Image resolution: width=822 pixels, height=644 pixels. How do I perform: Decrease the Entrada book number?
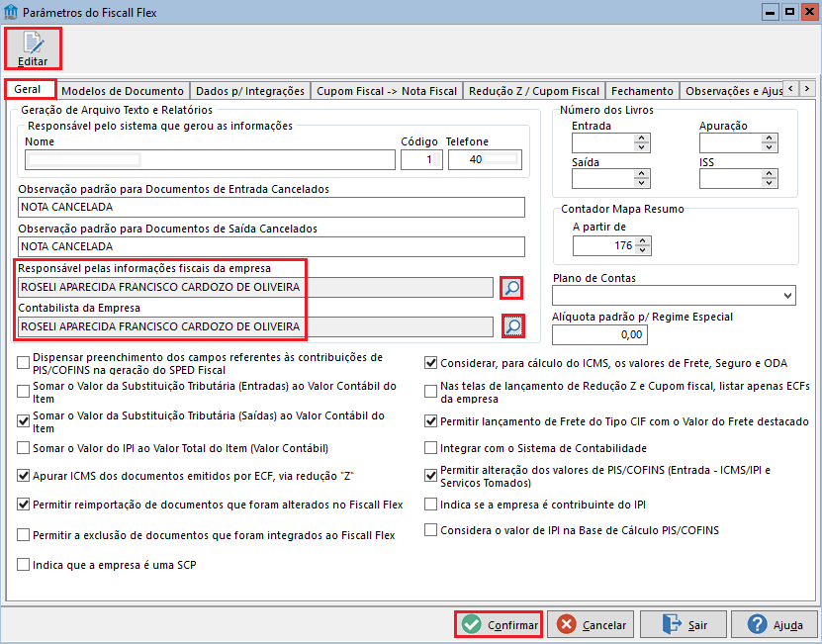coord(642,147)
